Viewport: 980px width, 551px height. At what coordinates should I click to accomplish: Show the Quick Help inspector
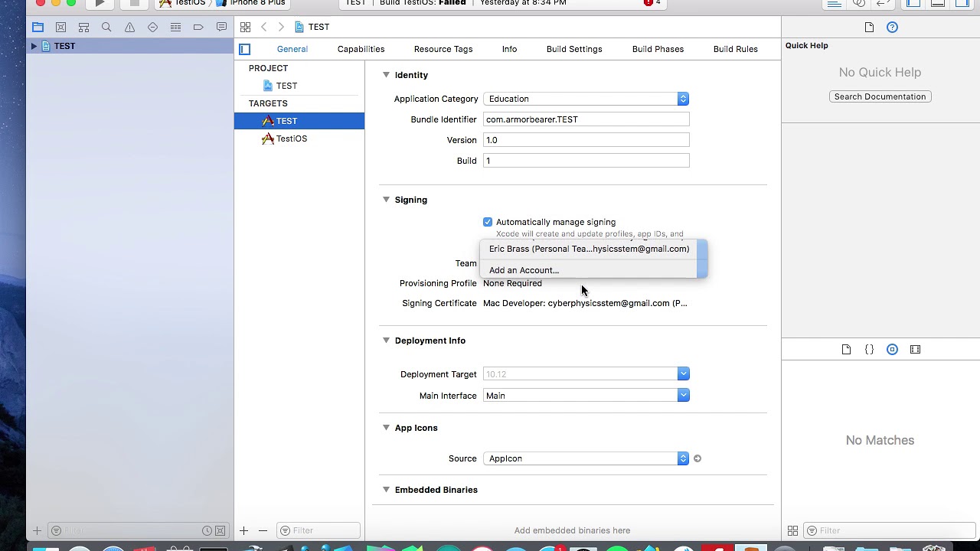(x=892, y=28)
